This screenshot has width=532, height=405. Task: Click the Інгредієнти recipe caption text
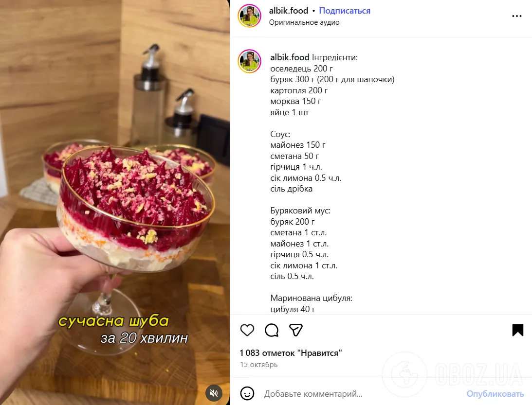[334, 58]
